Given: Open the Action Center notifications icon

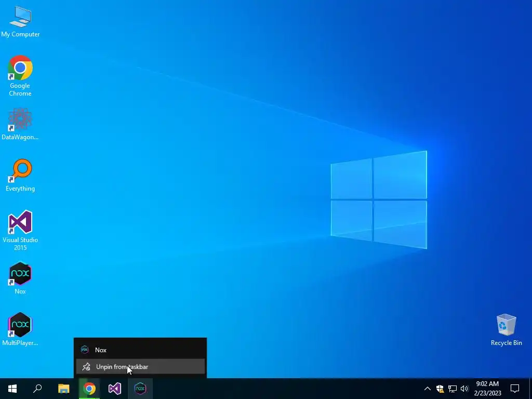Looking at the screenshot, I should pyautogui.click(x=515, y=389).
